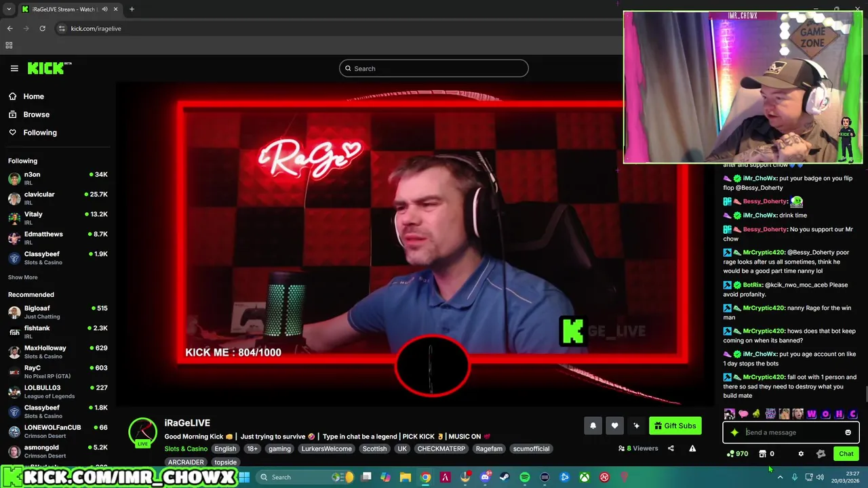Show hidden system tray icons
Screen dimensions: 868x488
coord(780,477)
